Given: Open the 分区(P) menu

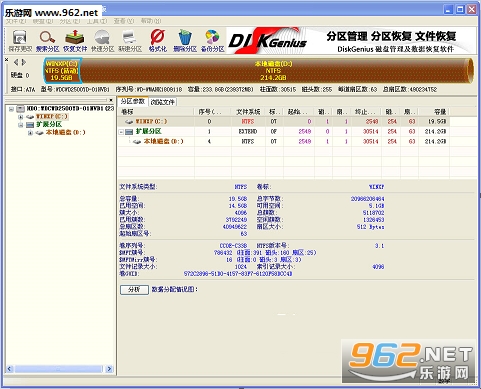Looking at the screenshot, I should click(x=70, y=21).
